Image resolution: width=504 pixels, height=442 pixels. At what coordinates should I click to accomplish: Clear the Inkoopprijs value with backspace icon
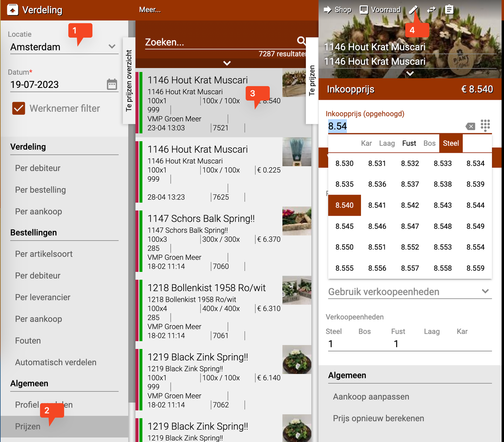pyautogui.click(x=470, y=126)
